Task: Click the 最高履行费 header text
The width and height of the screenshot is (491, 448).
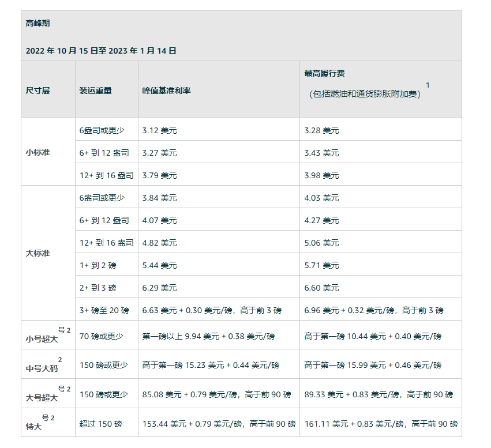Action: (x=325, y=74)
